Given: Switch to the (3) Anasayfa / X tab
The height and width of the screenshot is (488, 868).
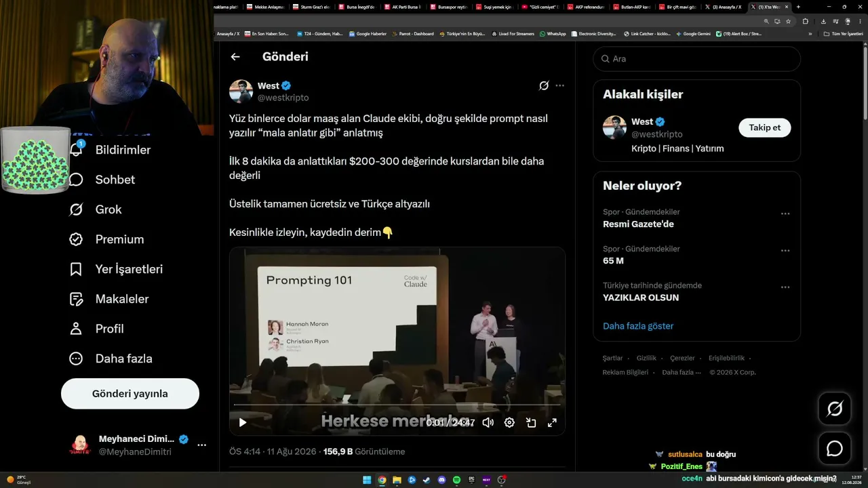Looking at the screenshot, I should pyautogui.click(x=724, y=7).
